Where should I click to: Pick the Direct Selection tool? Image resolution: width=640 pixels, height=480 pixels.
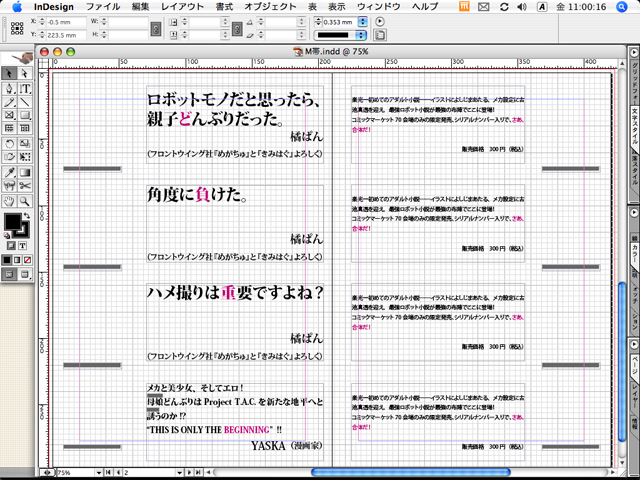pyautogui.click(x=24, y=74)
